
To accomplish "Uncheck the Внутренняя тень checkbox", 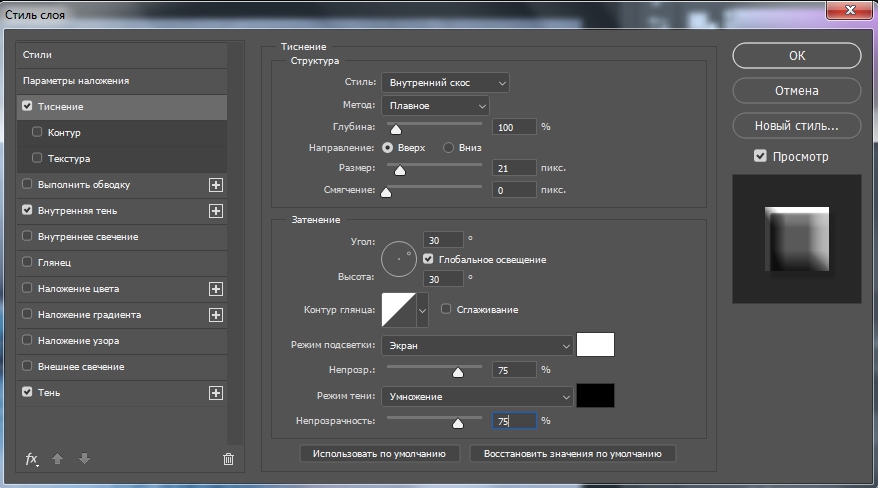I will (x=27, y=210).
